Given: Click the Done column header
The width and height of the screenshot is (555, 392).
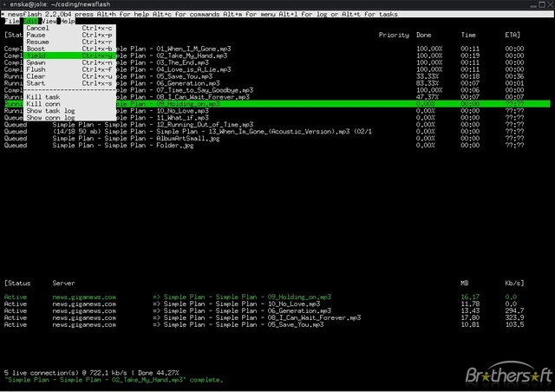Looking at the screenshot, I should tap(423, 35).
